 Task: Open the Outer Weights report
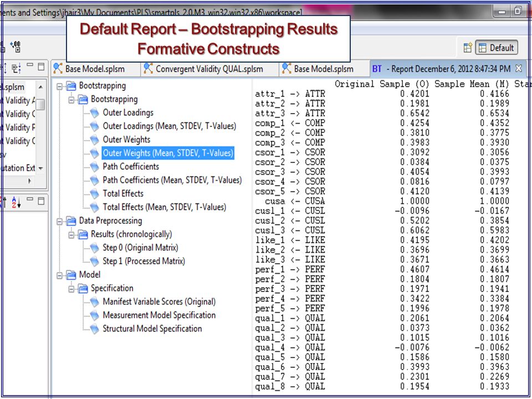[x=126, y=140]
